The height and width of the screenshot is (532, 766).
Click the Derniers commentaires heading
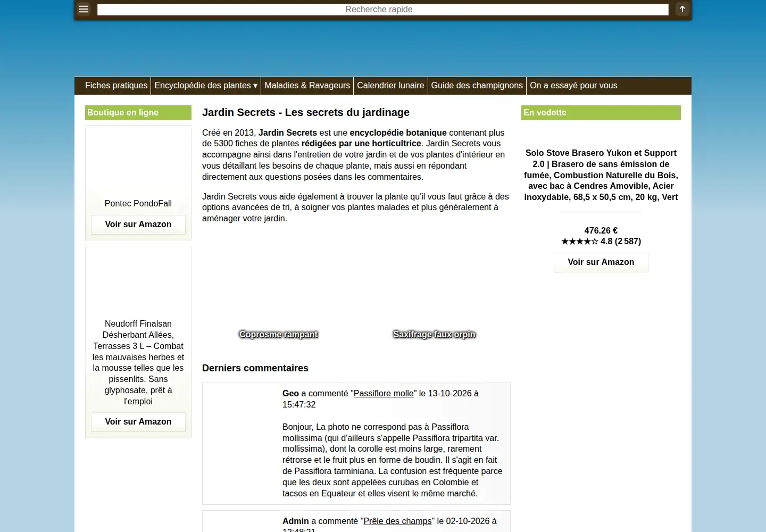(255, 368)
